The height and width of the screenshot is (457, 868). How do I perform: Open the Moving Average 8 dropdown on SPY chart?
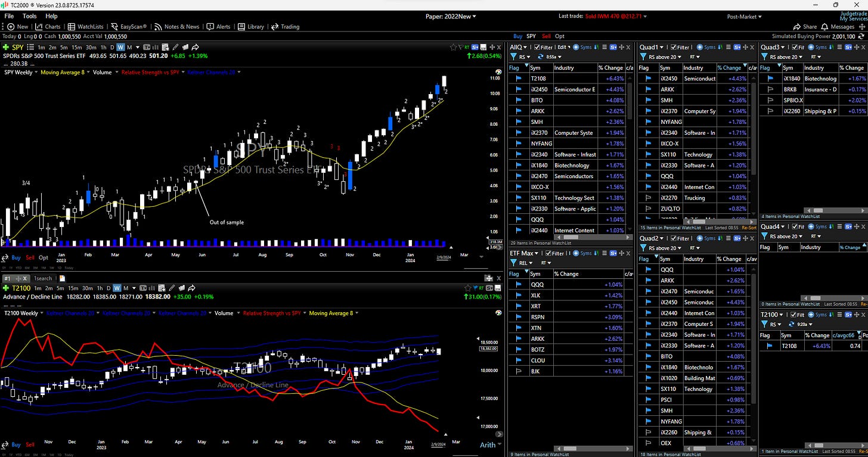pyautogui.click(x=66, y=72)
